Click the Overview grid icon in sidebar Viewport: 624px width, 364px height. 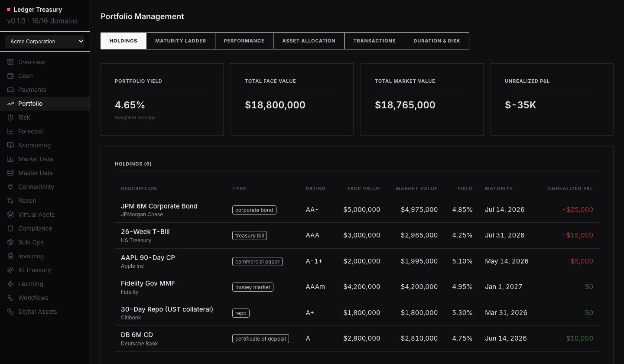click(x=10, y=62)
